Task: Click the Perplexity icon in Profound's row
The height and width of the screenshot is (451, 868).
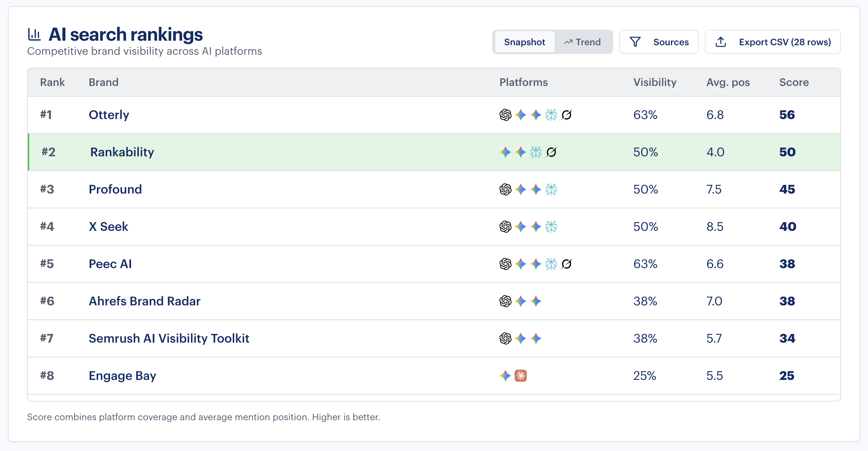Action: (x=551, y=189)
